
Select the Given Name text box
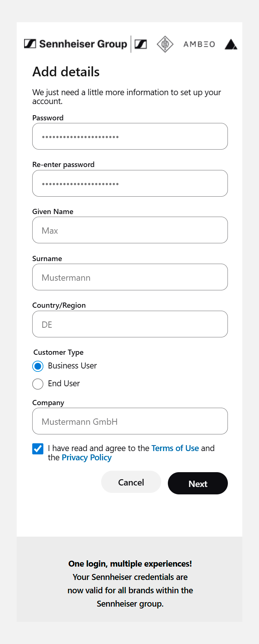tap(130, 230)
